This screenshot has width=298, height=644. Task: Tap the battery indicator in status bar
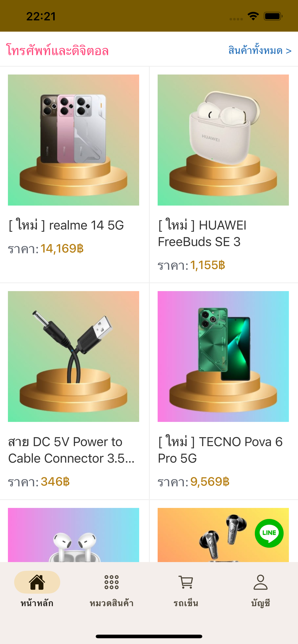[x=273, y=16]
